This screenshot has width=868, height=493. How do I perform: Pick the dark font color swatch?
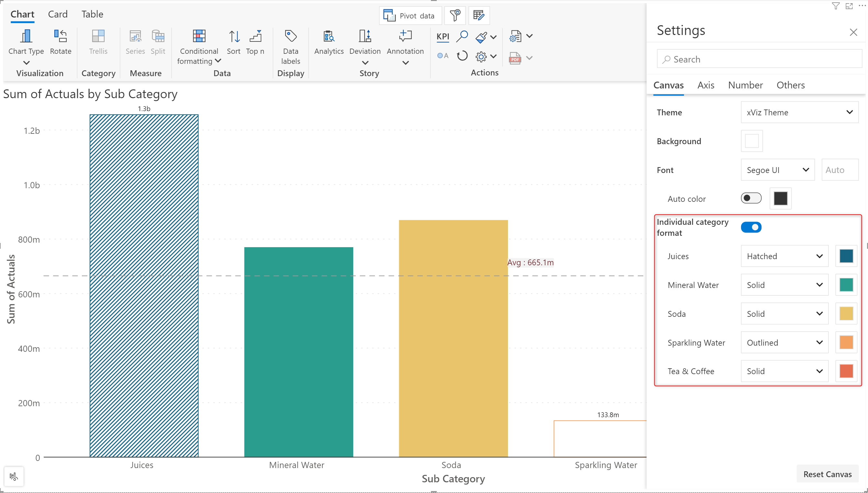pyautogui.click(x=780, y=199)
